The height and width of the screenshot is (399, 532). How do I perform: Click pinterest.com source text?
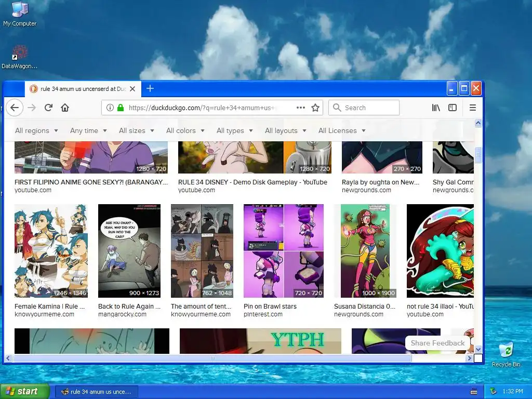point(263,314)
